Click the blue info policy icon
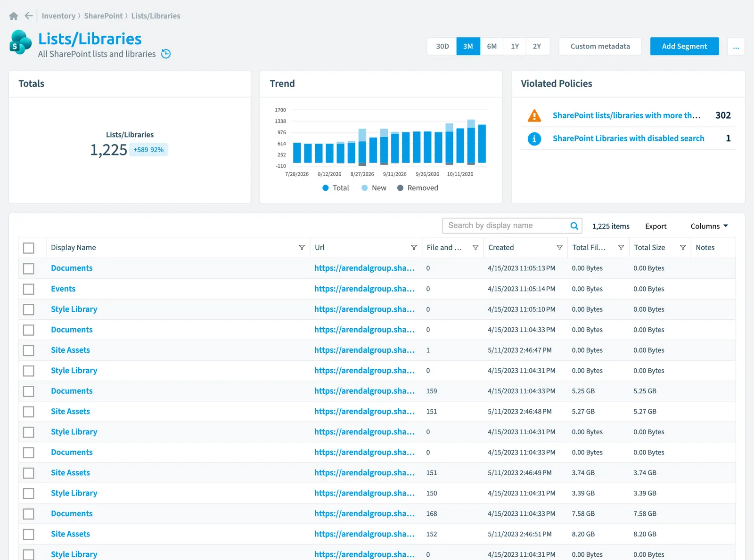 point(534,138)
